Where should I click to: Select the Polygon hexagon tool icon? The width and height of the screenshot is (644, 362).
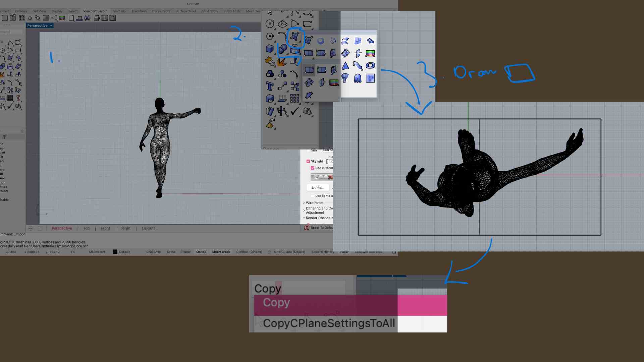pos(270,36)
